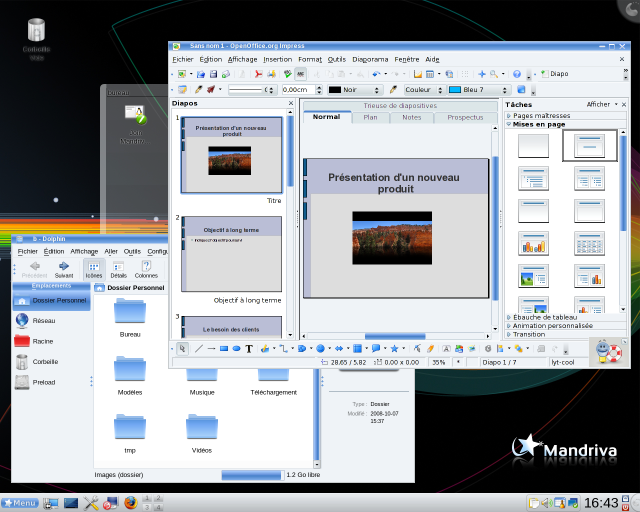Select Réseau in Dolphin places panel
Screen dimensions: 640x512
click(43, 321)
